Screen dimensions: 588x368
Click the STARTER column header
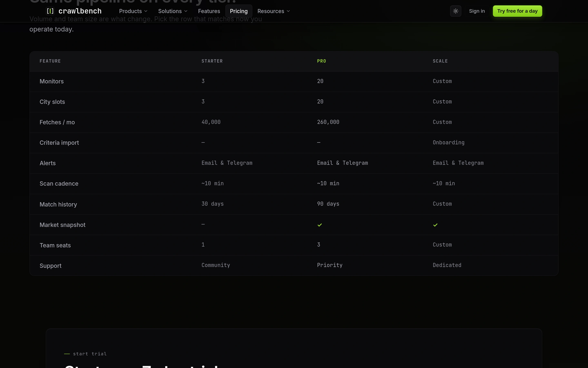click(x=212, y=61)
